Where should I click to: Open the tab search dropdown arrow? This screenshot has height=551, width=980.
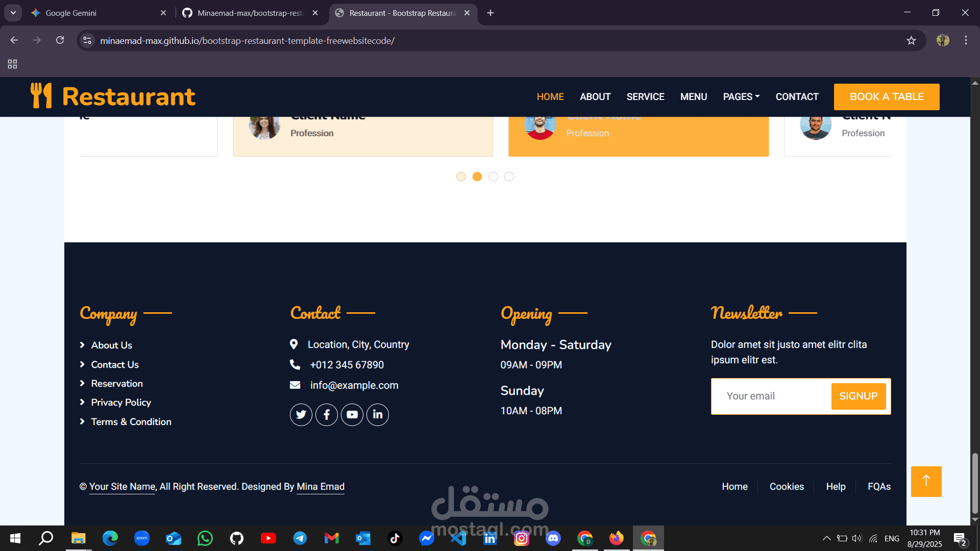[13, 13]
